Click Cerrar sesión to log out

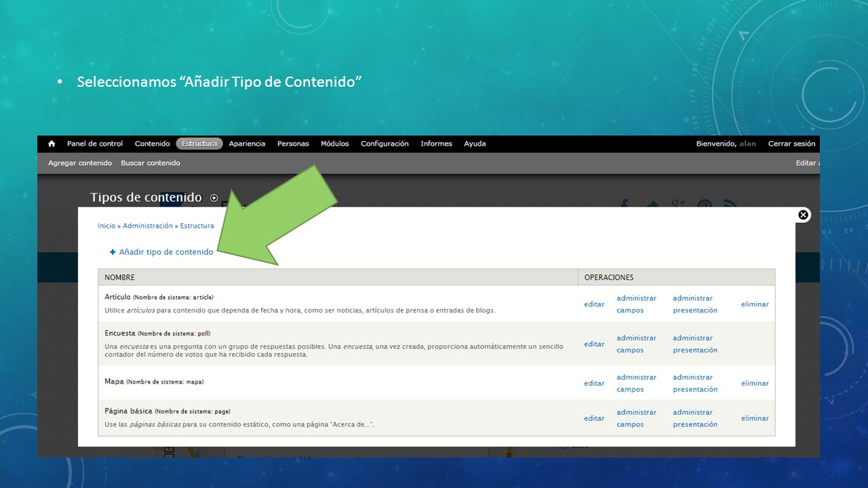(x=791, y=144)
